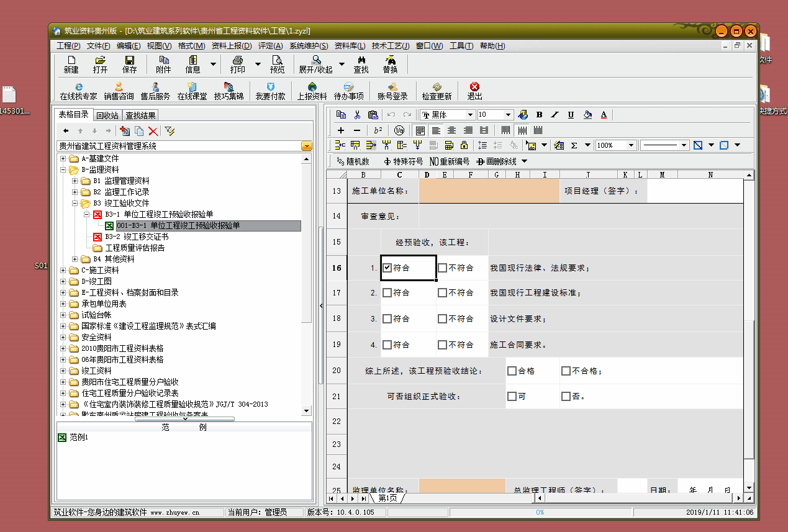The height and width of the screenshot is (532, 788).
Task: Expand the C-施工资料 tree folder
Action: tap(63, 270)
